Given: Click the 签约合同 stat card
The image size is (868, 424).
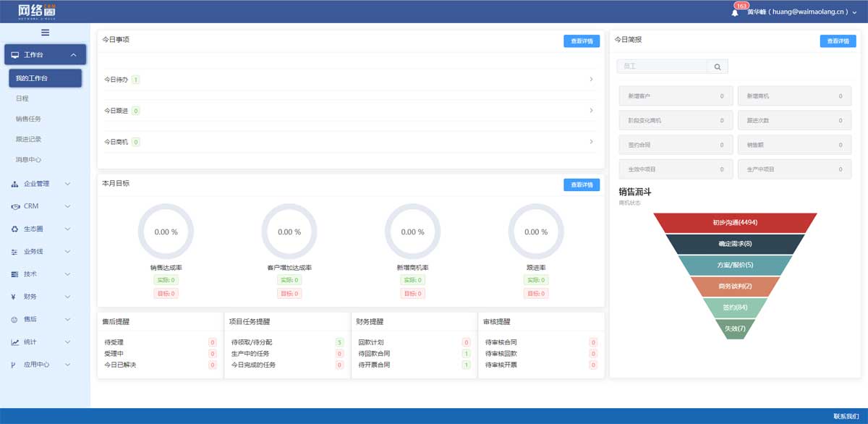Looking at the screenshot, I should (x=676, y=145).
